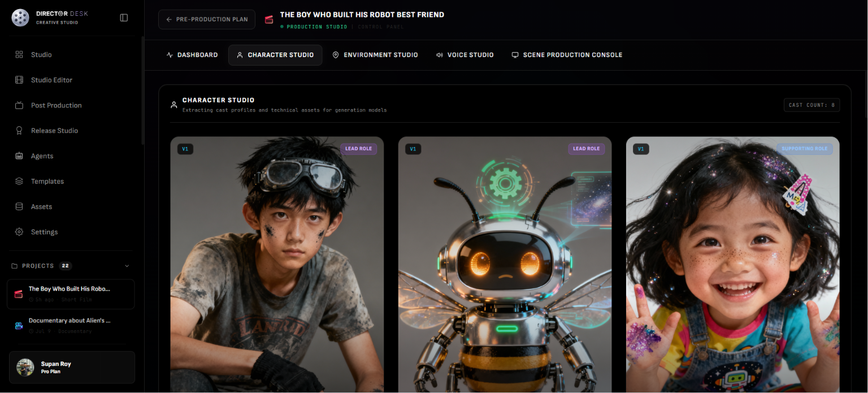
Task: Collapse the Projects list chevron
Action: (127, 266)
